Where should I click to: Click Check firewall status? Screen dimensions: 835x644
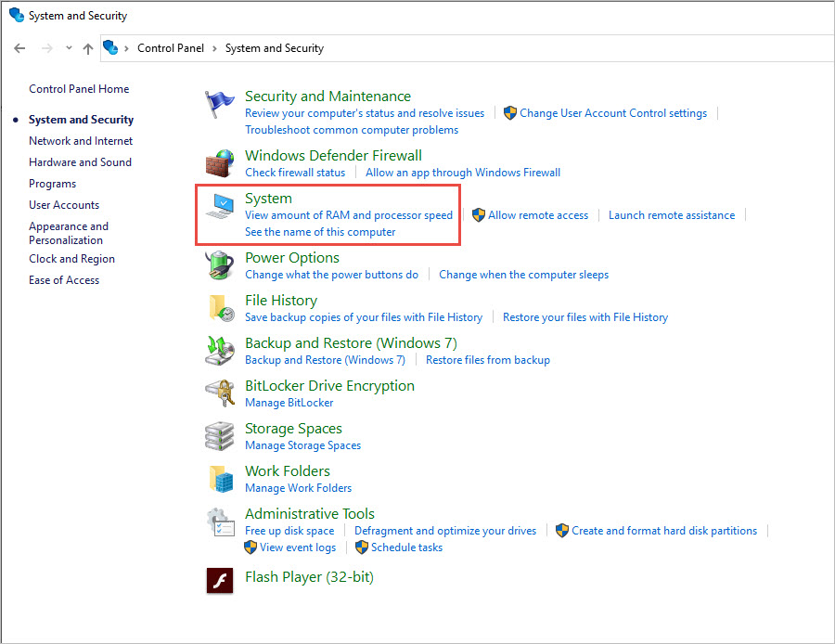[295, 173]
